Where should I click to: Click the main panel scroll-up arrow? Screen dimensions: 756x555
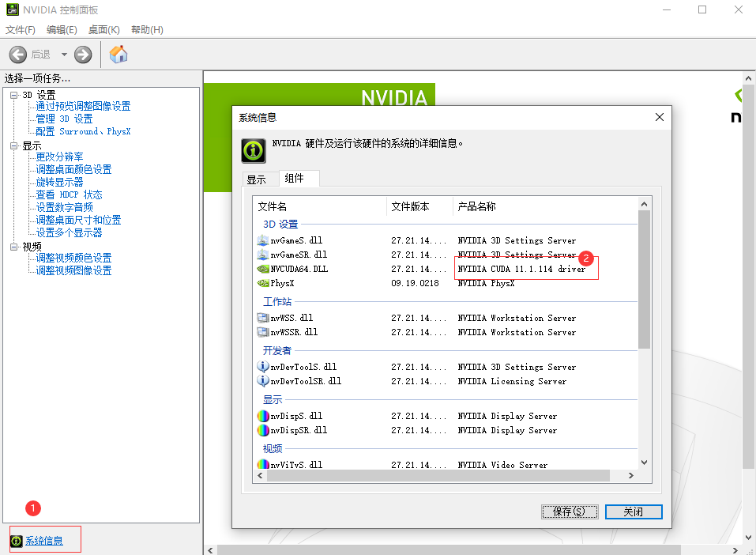748,78
